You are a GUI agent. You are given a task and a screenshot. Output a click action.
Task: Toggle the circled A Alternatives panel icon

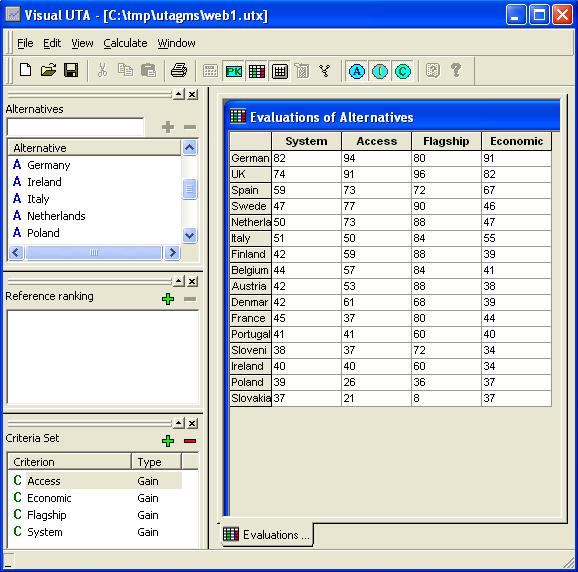(357, 71)
